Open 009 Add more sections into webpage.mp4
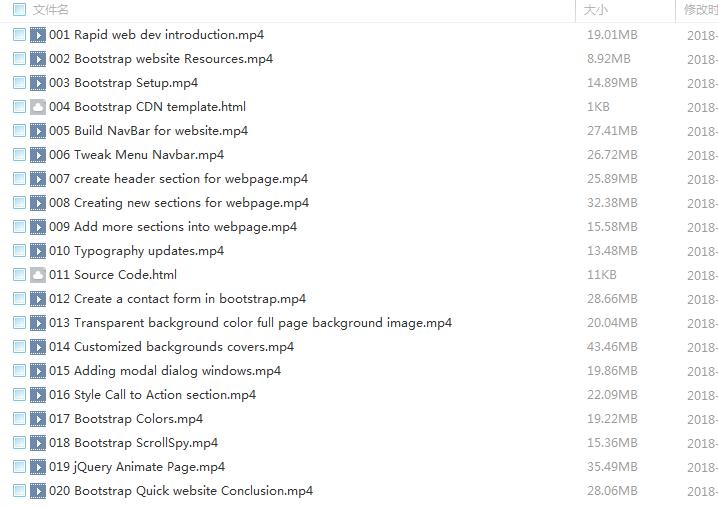Viewport: 718px width, 507px height. pos(173,227)
